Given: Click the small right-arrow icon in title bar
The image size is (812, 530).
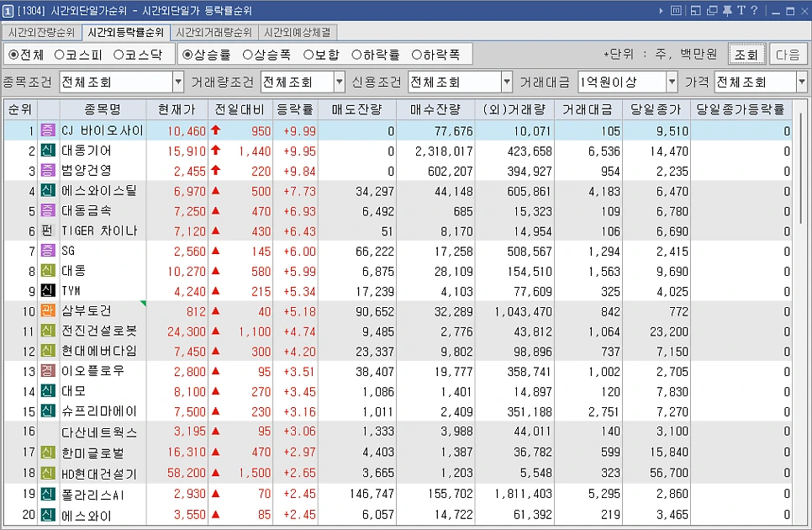Looking at the screenshot, I should pyautogui.click(x=662, y=10).
